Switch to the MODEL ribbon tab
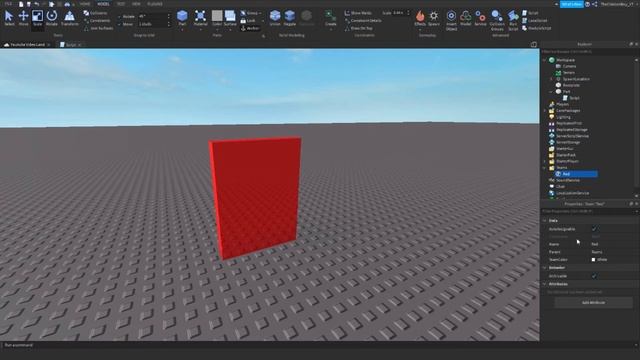This screenshot has height=360, width=640. coord(103,4)
